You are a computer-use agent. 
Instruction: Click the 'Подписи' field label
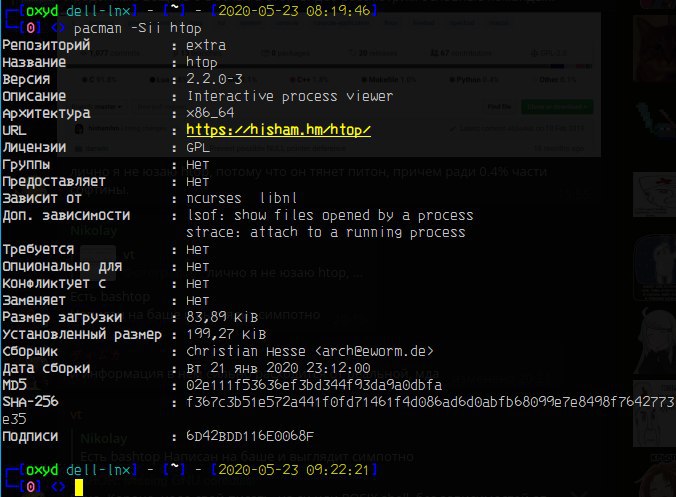(x=30, y=436)
